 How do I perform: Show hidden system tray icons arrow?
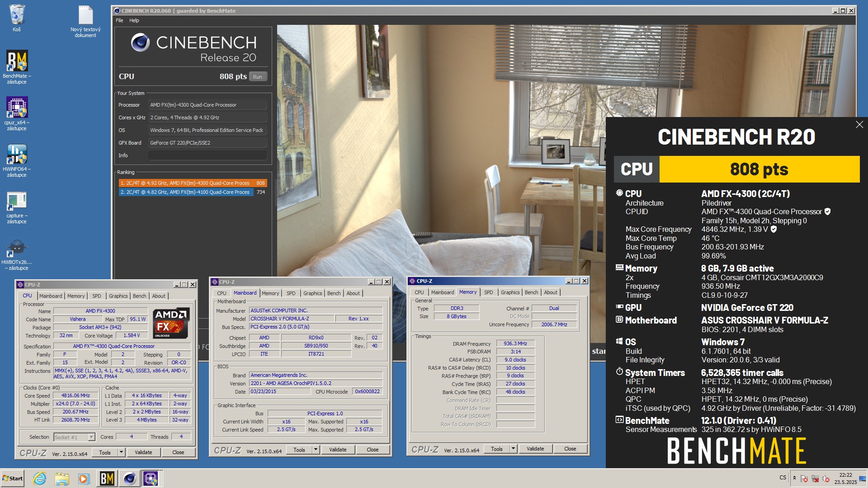[x=794, y=478]
